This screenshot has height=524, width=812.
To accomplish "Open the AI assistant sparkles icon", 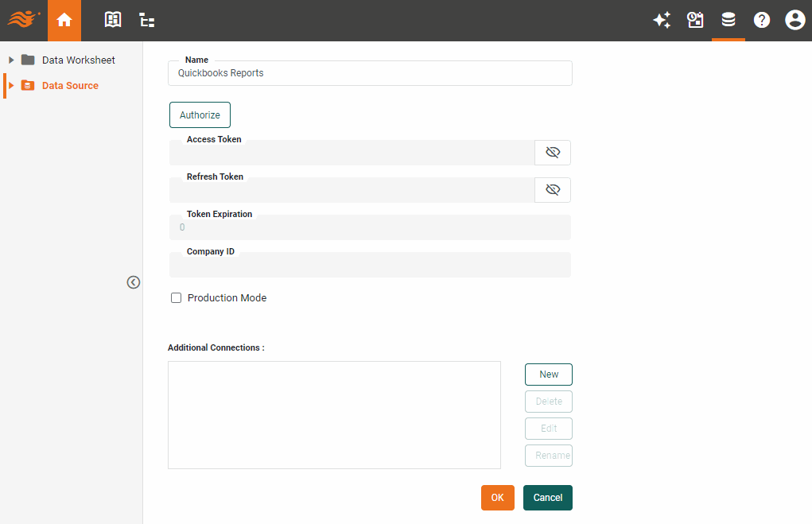I will pos(662,20).
